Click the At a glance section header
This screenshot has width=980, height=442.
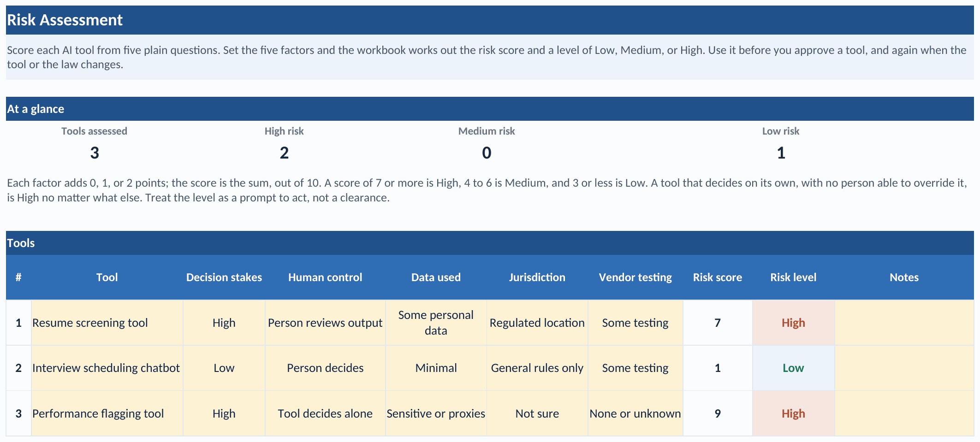click(490, 109)
